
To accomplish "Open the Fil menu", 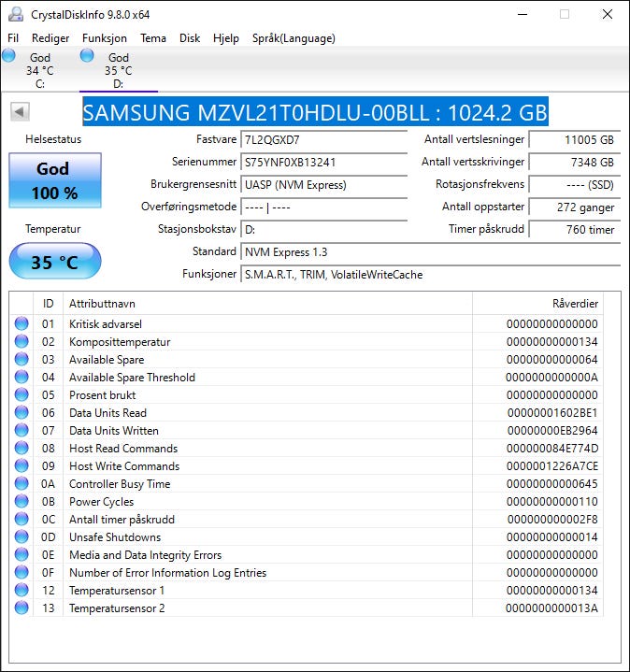I will pyautogui.click(x=13, y=38).
